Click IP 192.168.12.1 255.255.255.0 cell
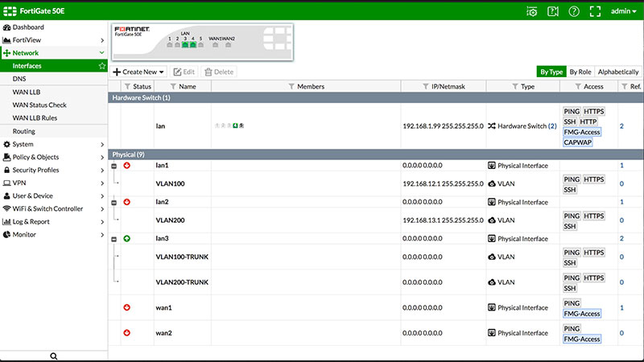The image size is (644, 362). pos(444,184)
